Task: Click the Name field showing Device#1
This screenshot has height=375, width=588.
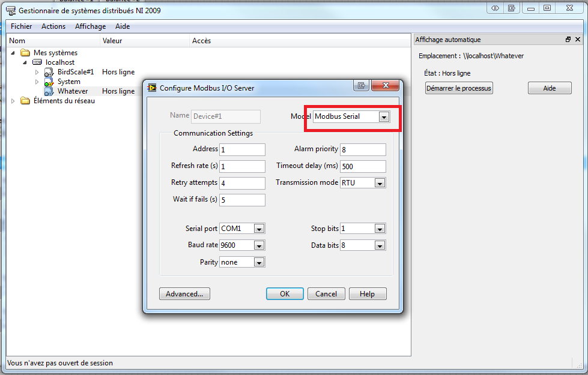Action: click(226, 116)
